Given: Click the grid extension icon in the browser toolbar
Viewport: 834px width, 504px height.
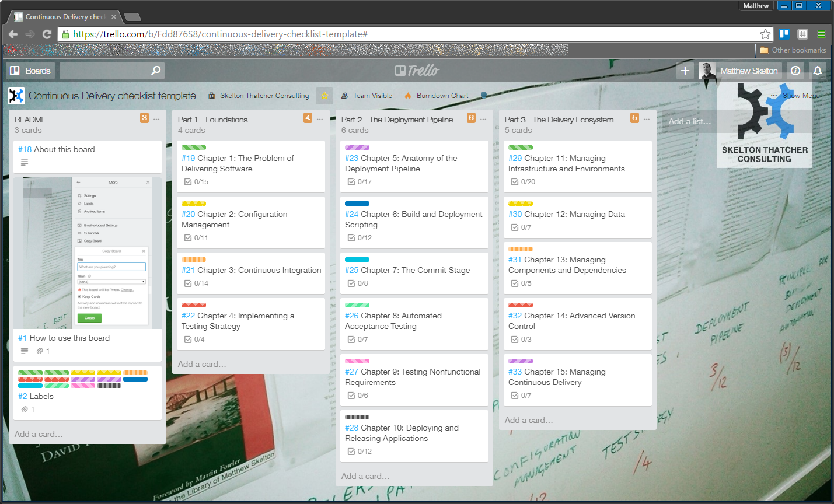Looking at the screenshot, I should pos(802,34).
